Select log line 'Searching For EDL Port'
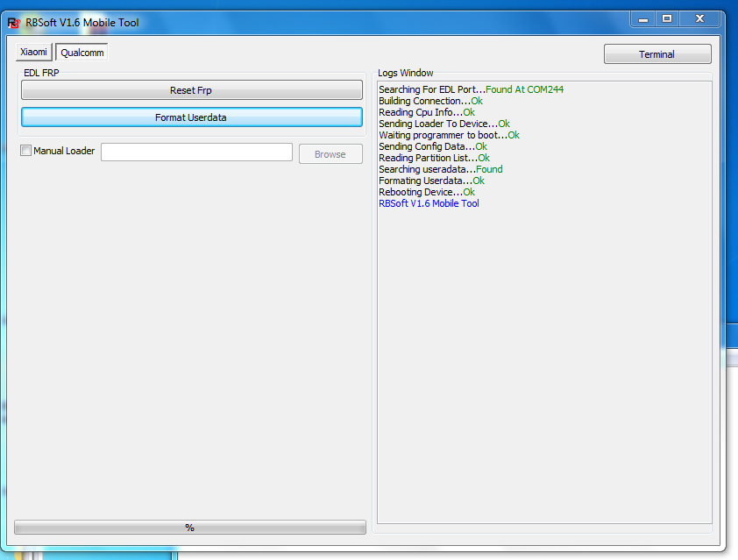The width and height of the screenshot is (738, 560). [x=471, y=89]
